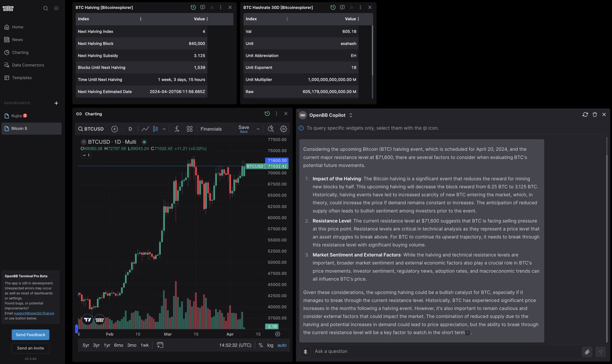The width and height of the screenshot is (612, 364).
Task: Select the candlestick chart style icon
Action: click(156, 129)
